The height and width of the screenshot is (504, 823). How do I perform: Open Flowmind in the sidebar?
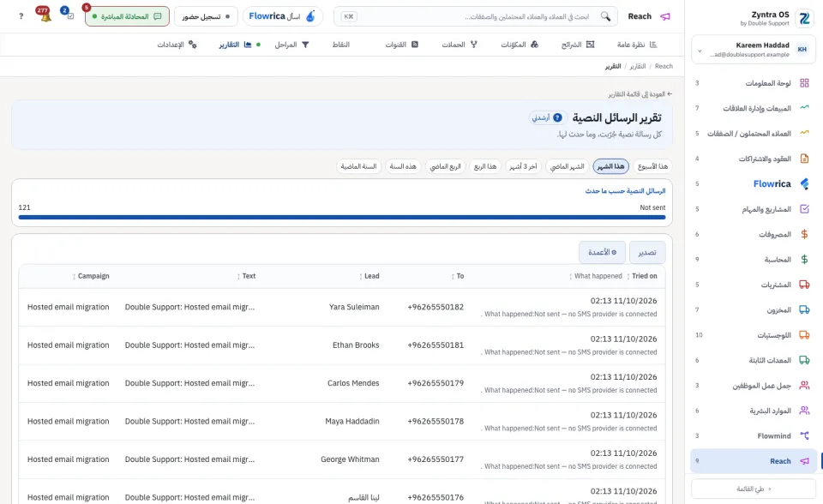click(x=752, y=435)
